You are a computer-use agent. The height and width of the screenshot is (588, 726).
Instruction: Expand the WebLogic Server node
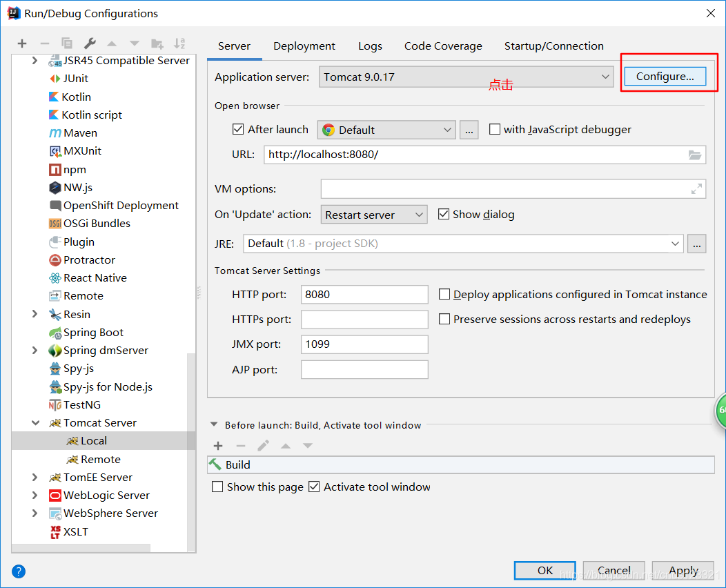(35, 496)
